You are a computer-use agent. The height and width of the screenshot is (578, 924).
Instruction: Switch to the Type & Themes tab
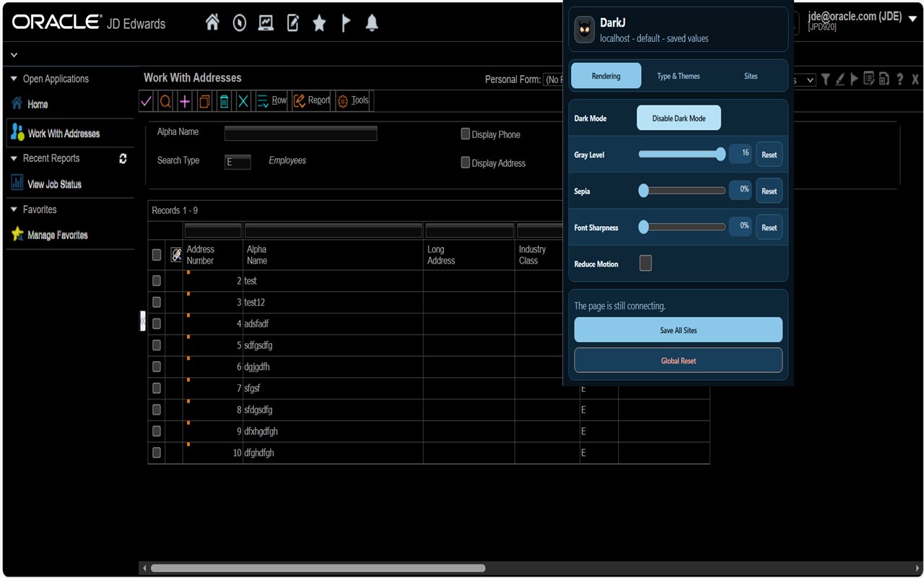pos(679,76)
